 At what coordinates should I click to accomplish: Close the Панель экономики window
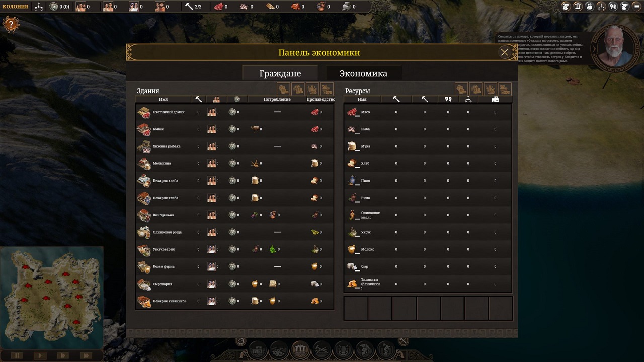505,52
